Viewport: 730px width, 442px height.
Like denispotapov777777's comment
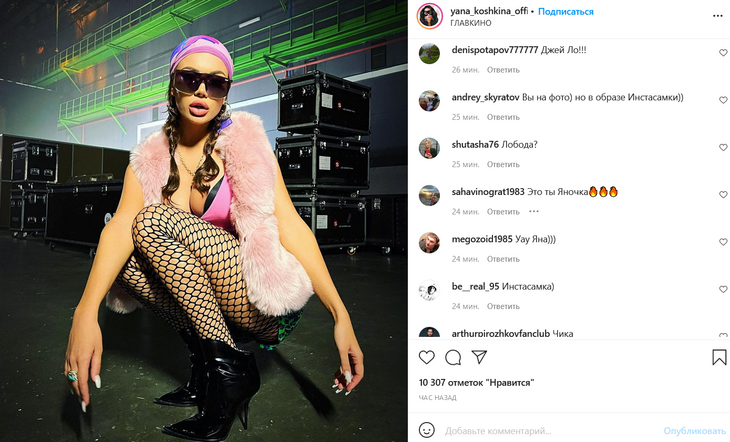pyautogui.click(x=723, y=53)
